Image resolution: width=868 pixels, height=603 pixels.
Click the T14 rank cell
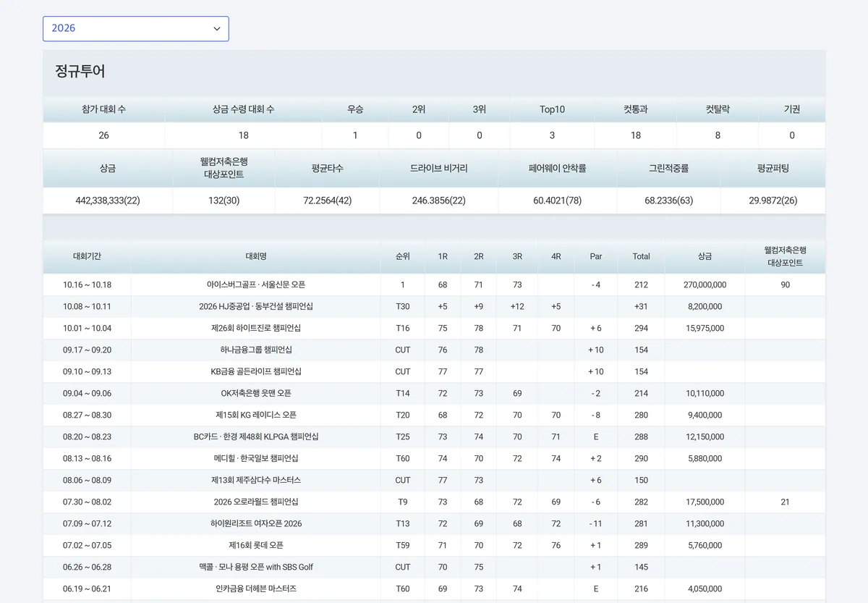403,394
